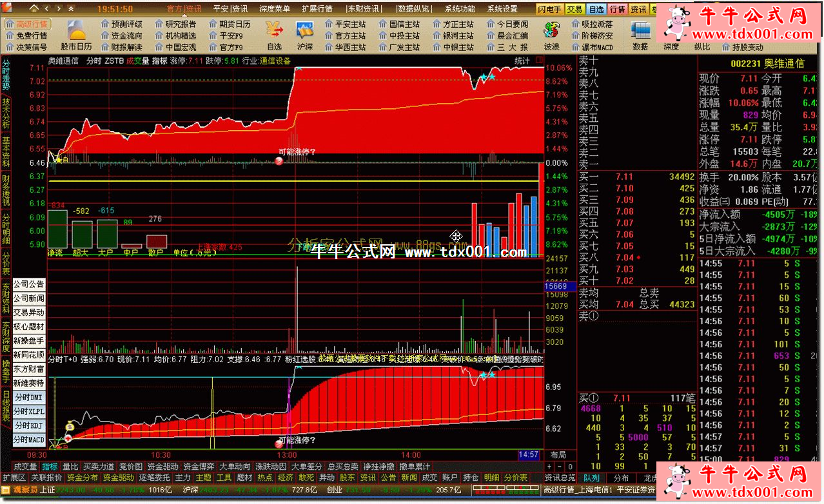This screenshot has height=504, width=824.
Task: Select the 分时KDJ indicator
Action: (29, 426)
